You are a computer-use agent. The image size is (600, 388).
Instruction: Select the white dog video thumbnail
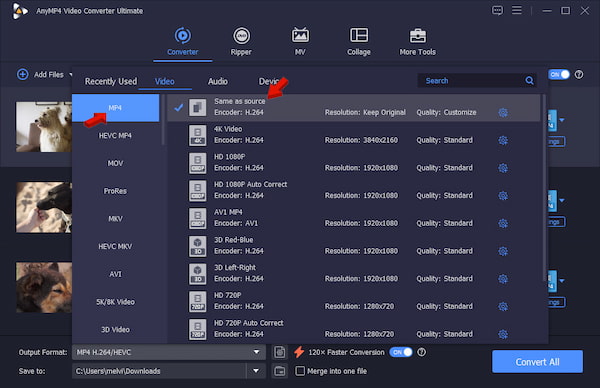[x=44, y=127]
